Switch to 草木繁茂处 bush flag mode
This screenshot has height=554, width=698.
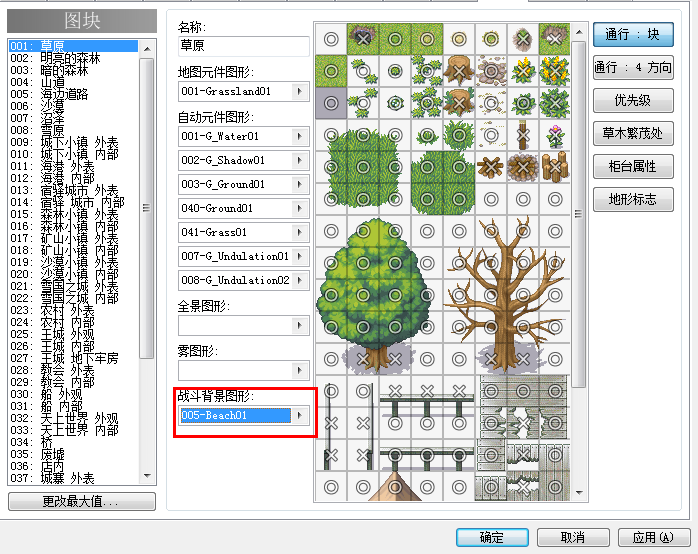point(633,133)
